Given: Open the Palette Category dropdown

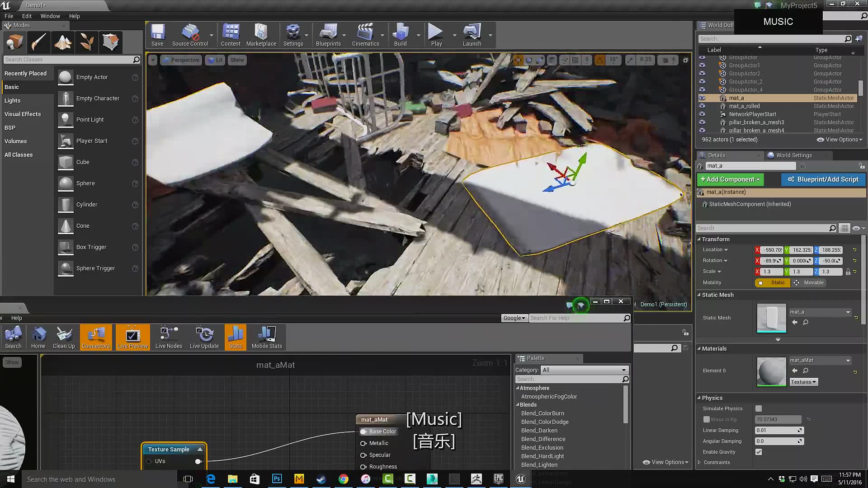Looking at the screenshot, I should [x=584, y=370].
